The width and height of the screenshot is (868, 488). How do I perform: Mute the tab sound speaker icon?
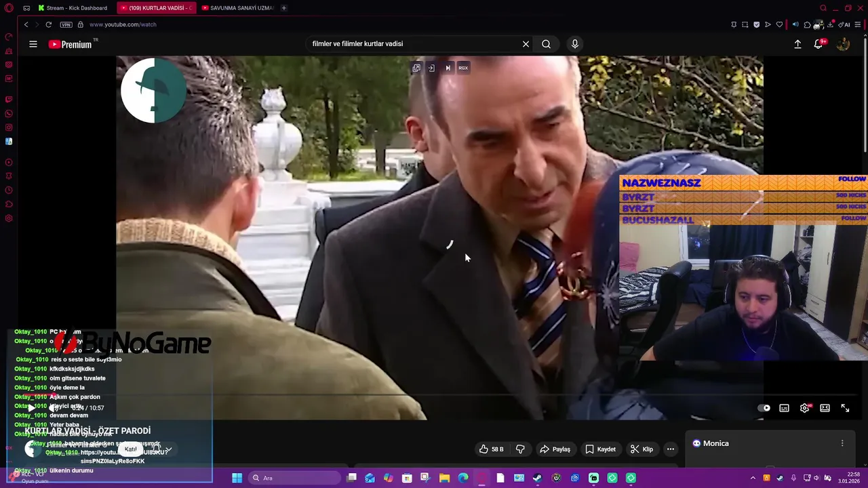[x=795, y=24]
